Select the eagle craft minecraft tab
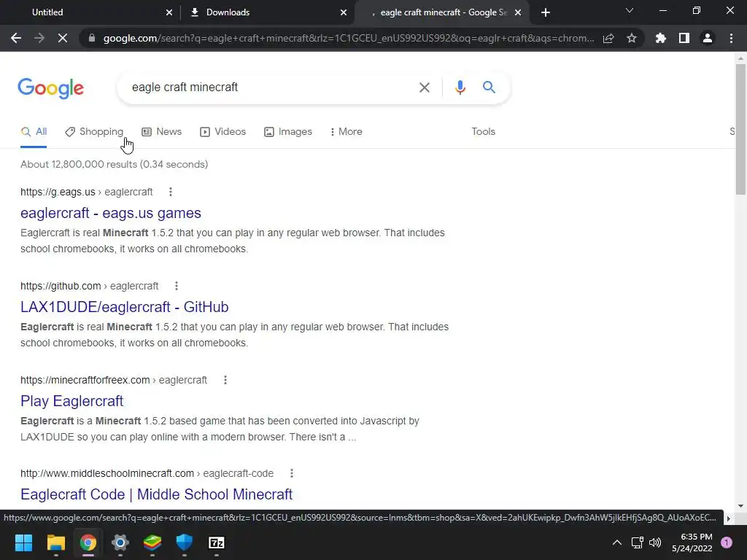 click(444, 12)
